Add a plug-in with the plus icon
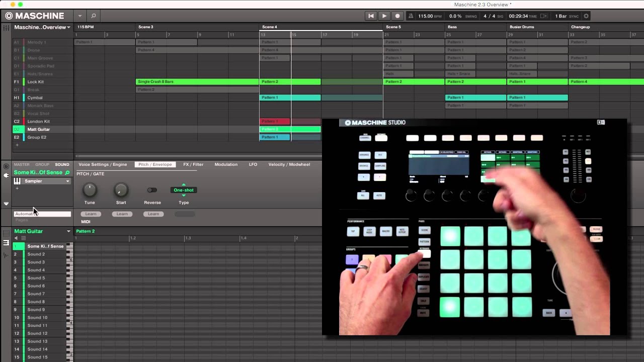The width and height of the screenshot is (644, 362). 17,189
